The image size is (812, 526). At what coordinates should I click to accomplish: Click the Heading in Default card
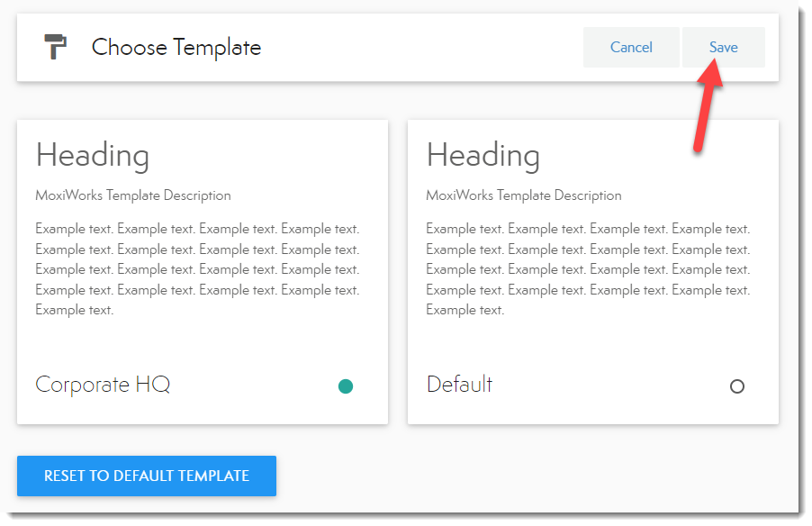[x=483, y=156]
